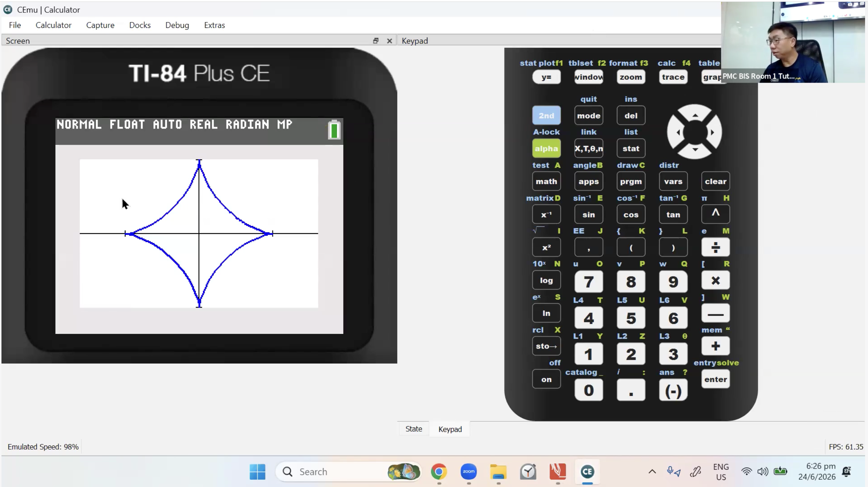Image resolution: width=868 pixels, height=487 pixels.
Task: Switch to the State tab
Action: 413,429
